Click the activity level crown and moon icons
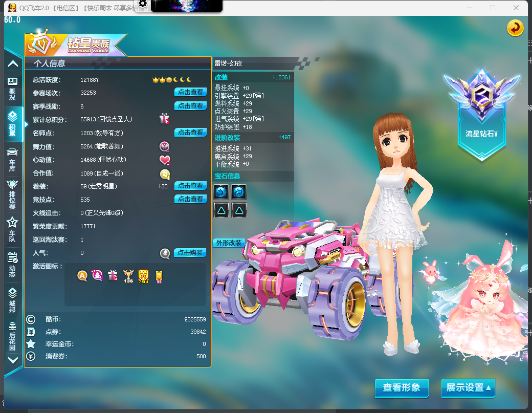 (172, 80)
